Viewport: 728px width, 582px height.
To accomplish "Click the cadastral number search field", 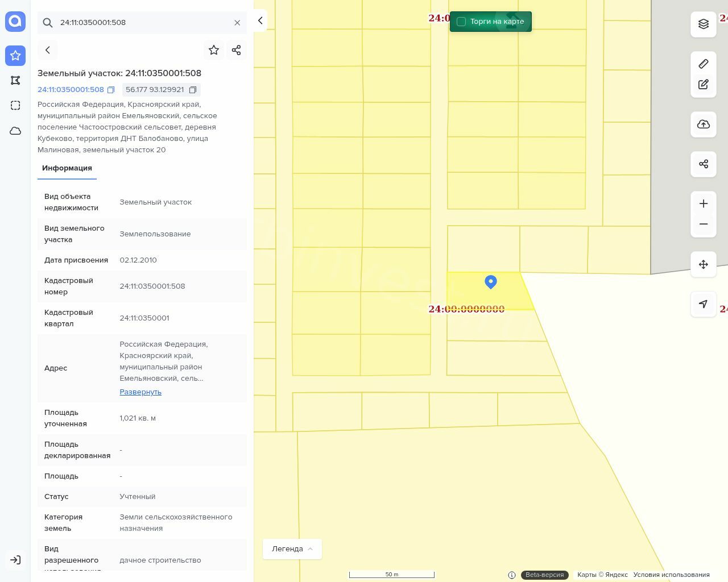I will (142, 23).
